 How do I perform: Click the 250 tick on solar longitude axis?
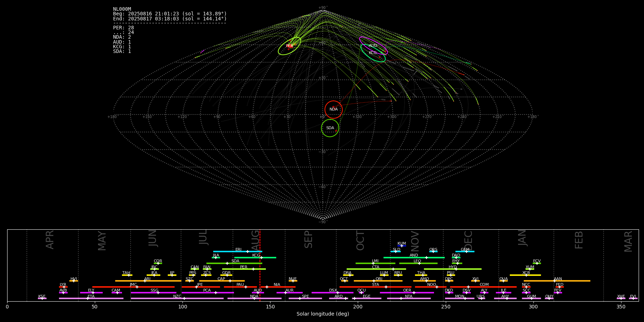[x=445, y=307]
